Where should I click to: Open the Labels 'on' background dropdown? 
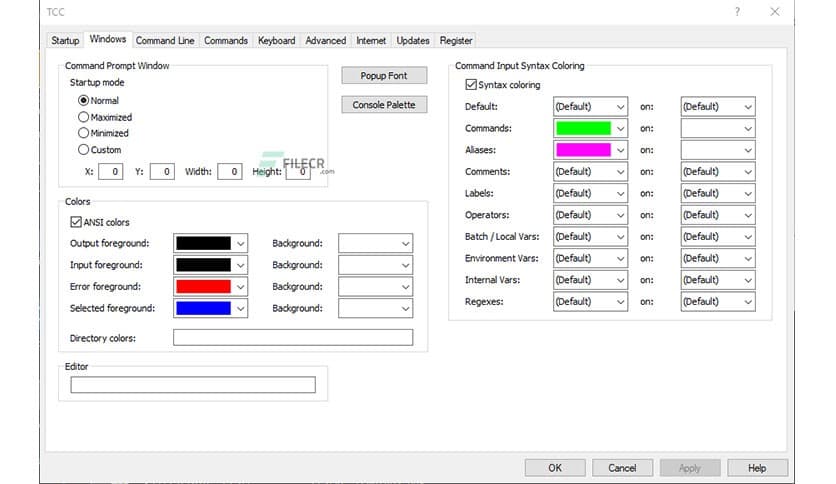(718, 193)
